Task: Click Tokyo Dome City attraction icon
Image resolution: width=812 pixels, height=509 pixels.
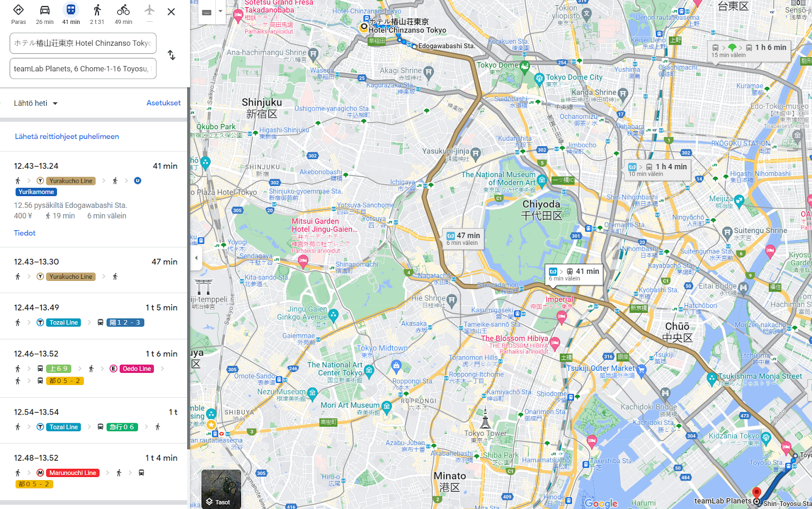Action: (539, 78)
